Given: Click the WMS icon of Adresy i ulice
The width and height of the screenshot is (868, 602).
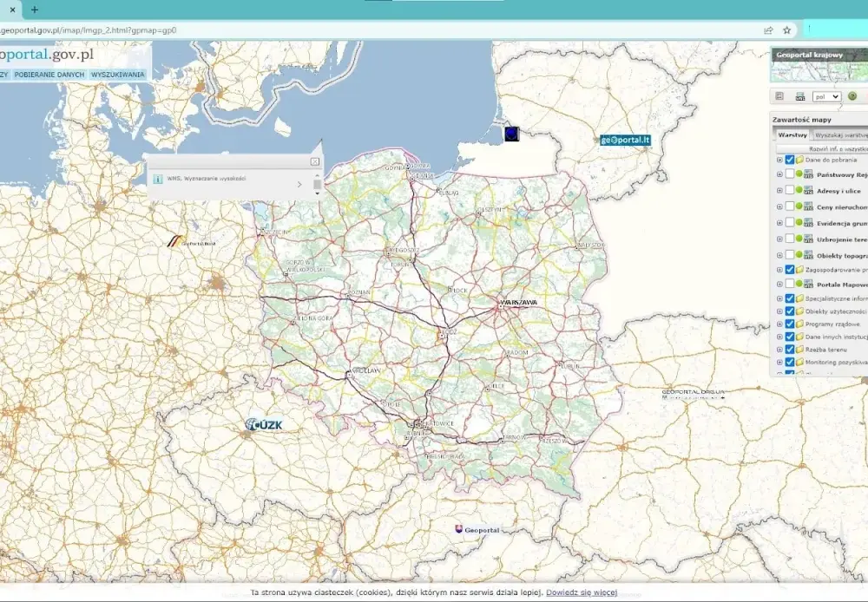Looking at the screenshot, I should coord(808,191).
